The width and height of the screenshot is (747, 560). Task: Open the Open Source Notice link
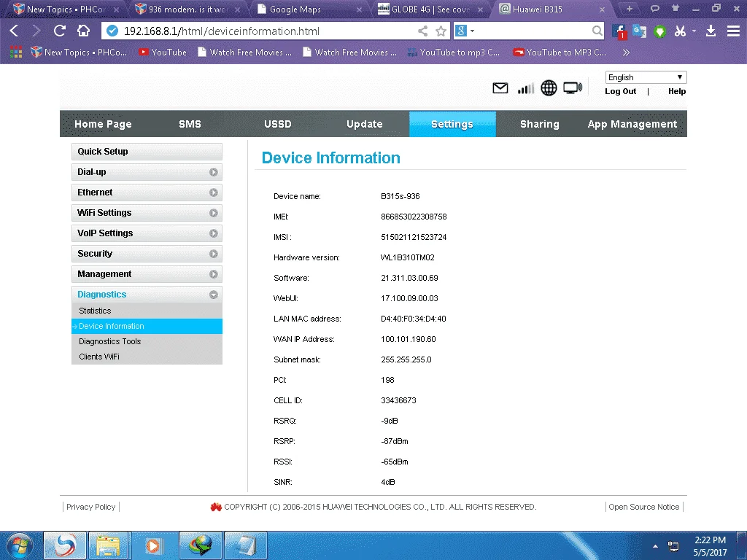pos(643,507)
